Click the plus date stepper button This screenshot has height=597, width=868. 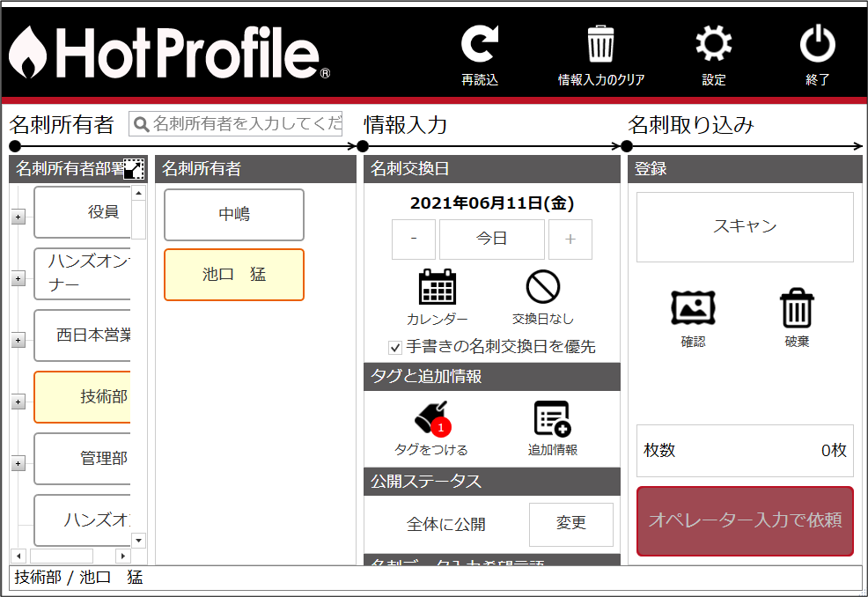pyautogui.click(x=570, y=240)
